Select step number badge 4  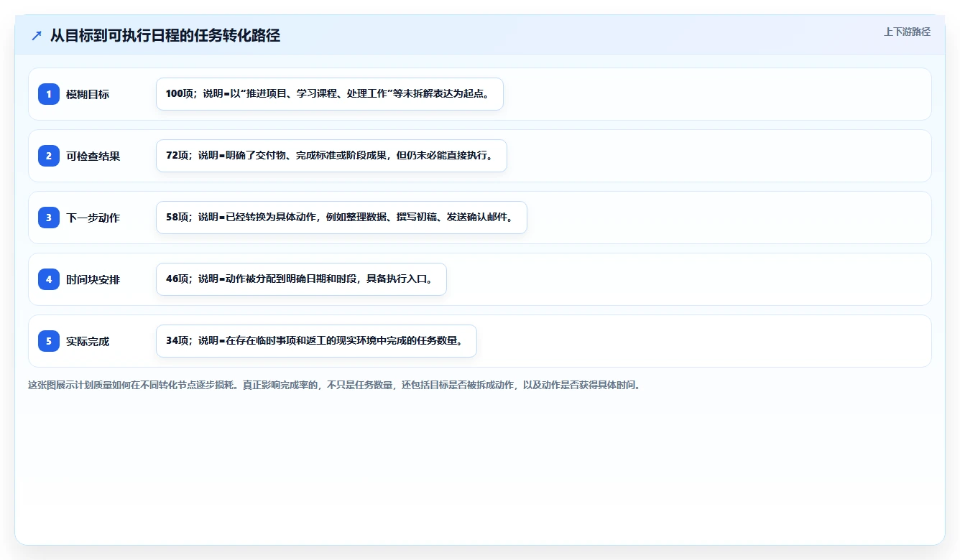(49, 279)
